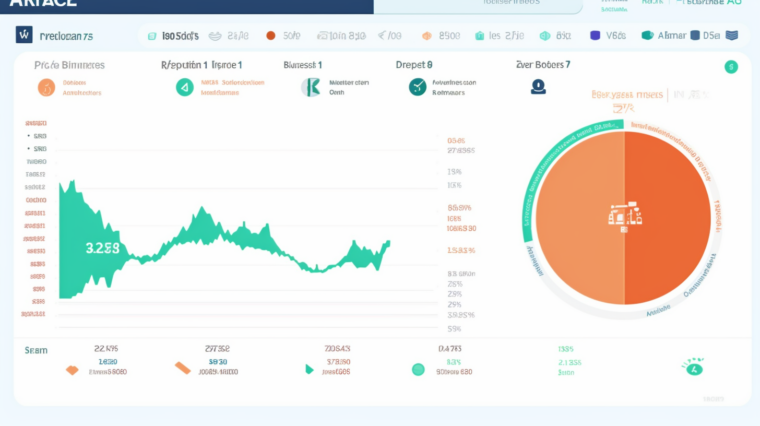This screenshot has width=760, height=426.
Task: Toggle the green circle indicator at far right
Action: coord(731,67)
